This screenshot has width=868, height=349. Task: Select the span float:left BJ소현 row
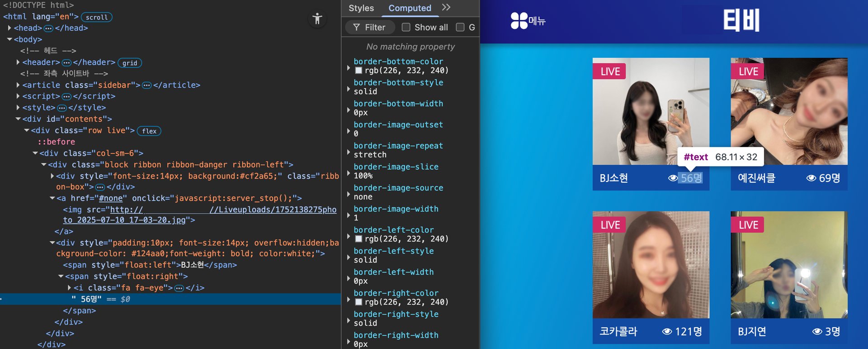click(150, 265)
